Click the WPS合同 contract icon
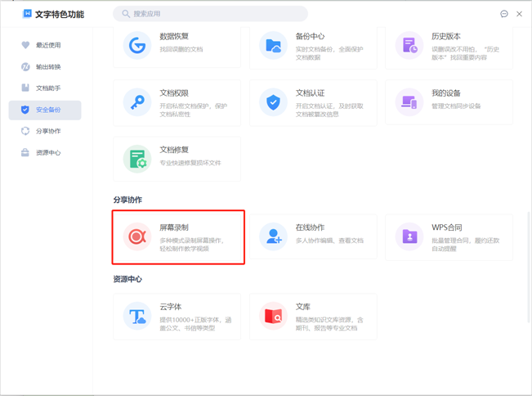The width and height of the screenshot is (532, 396). tap(409, 237)
